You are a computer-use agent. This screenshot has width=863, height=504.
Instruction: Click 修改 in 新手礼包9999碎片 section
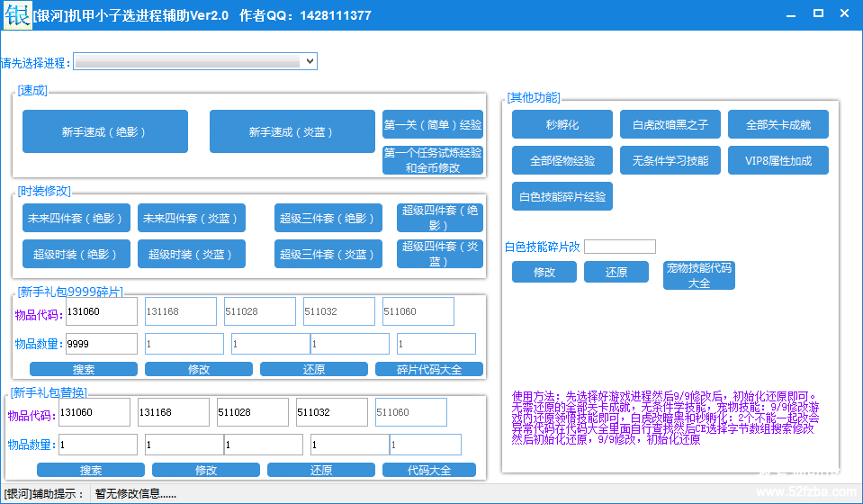[x=199, y=369]
